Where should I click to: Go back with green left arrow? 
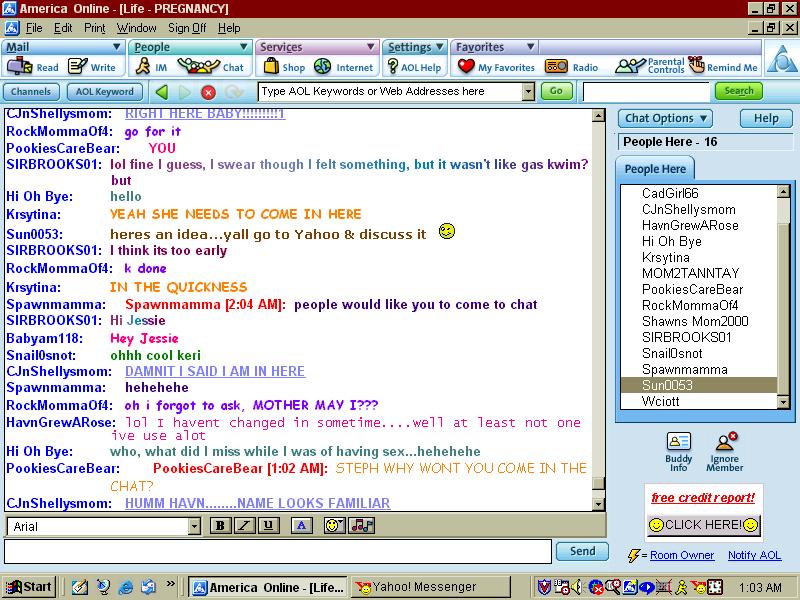click(162, 92)
